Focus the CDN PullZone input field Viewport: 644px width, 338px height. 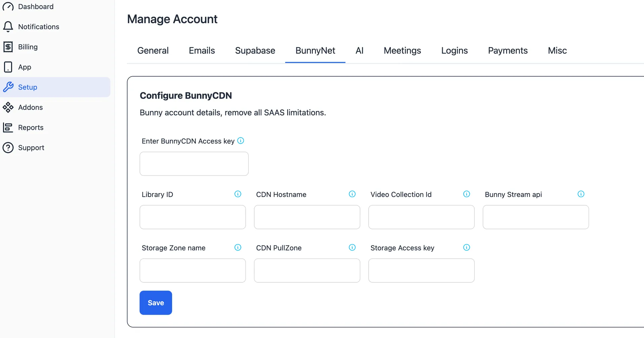click(x=307, y=270)
